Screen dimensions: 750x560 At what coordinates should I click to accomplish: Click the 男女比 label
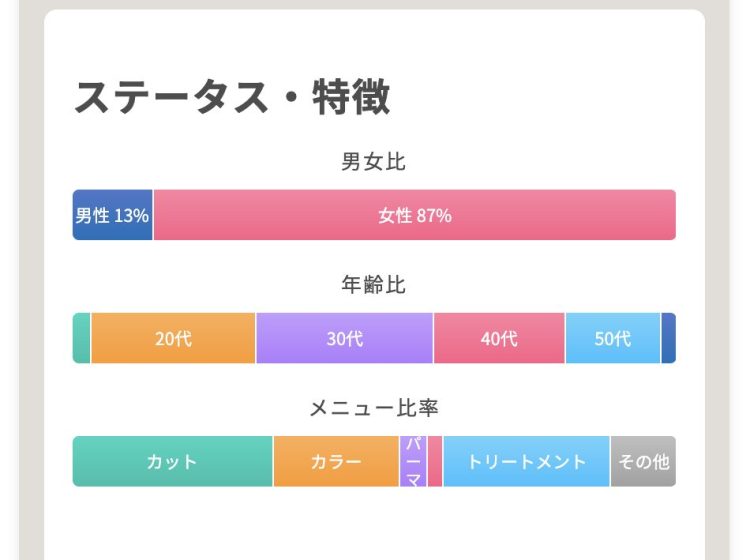point(374,162)
